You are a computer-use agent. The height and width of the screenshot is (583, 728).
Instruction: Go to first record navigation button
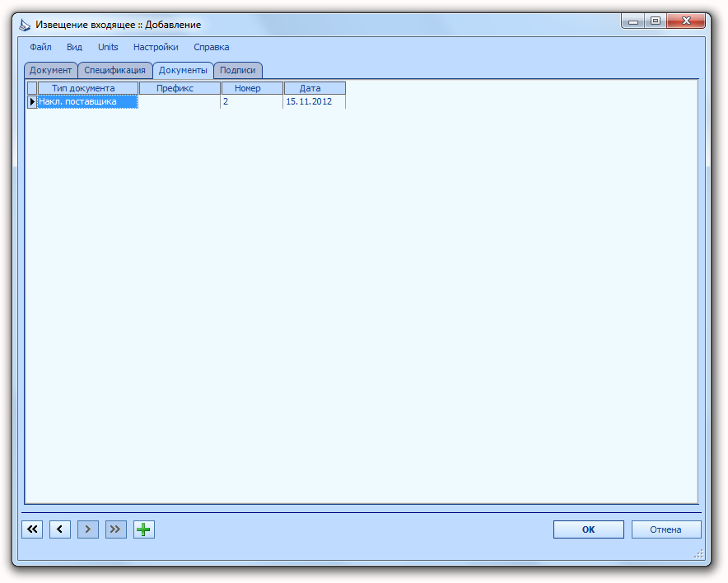[32, 529]
